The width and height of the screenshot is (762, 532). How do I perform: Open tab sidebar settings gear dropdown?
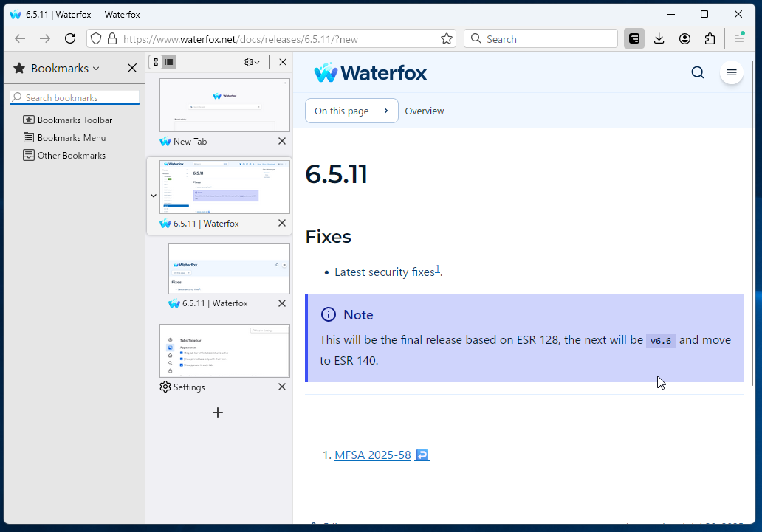click(x=252, y=63)
